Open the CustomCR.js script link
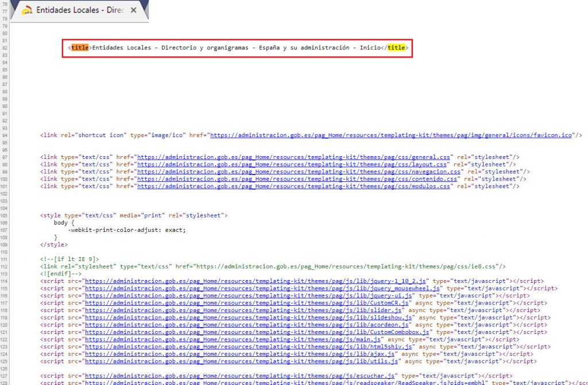 tap(247, 303)
